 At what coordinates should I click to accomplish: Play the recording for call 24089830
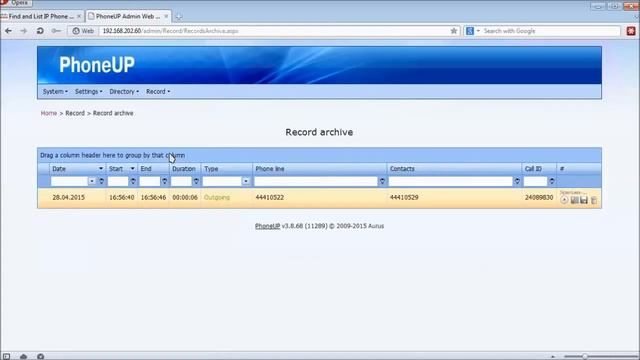564,200
